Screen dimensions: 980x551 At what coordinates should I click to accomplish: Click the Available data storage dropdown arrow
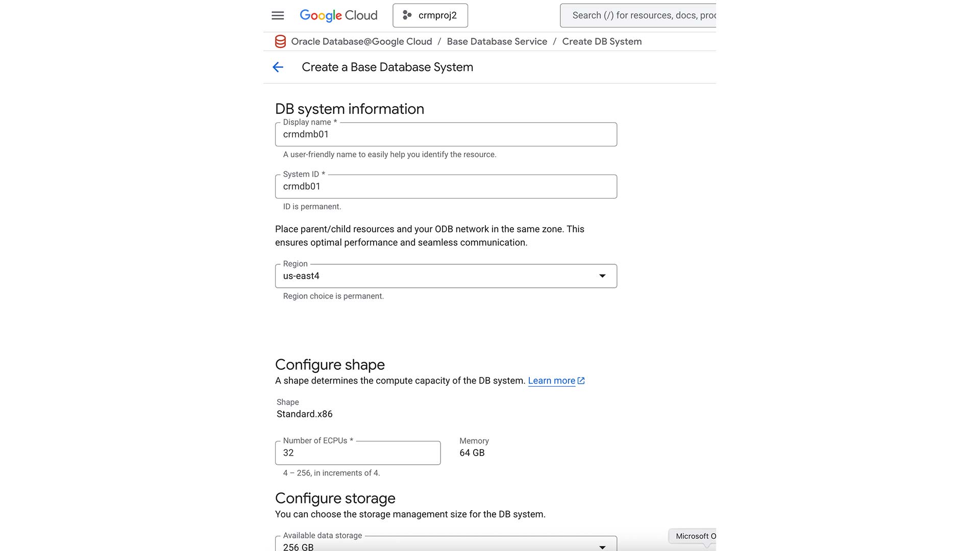pos(603,546)
